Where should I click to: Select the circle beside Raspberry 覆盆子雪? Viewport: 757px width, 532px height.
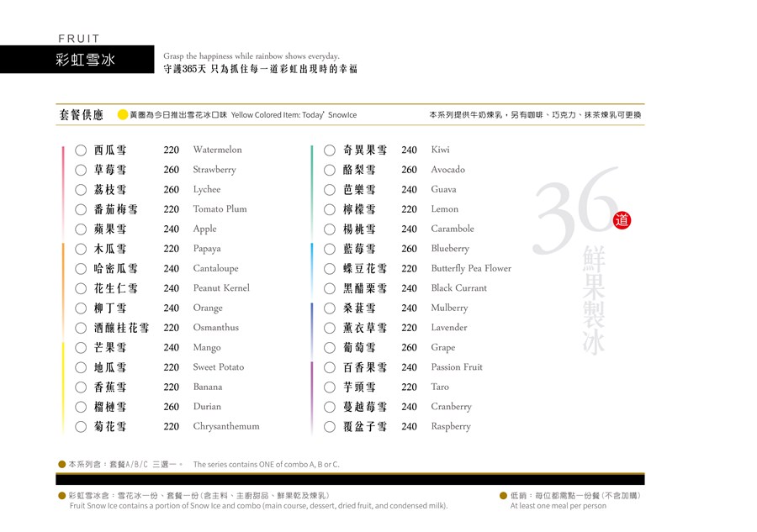coord(329,427)
